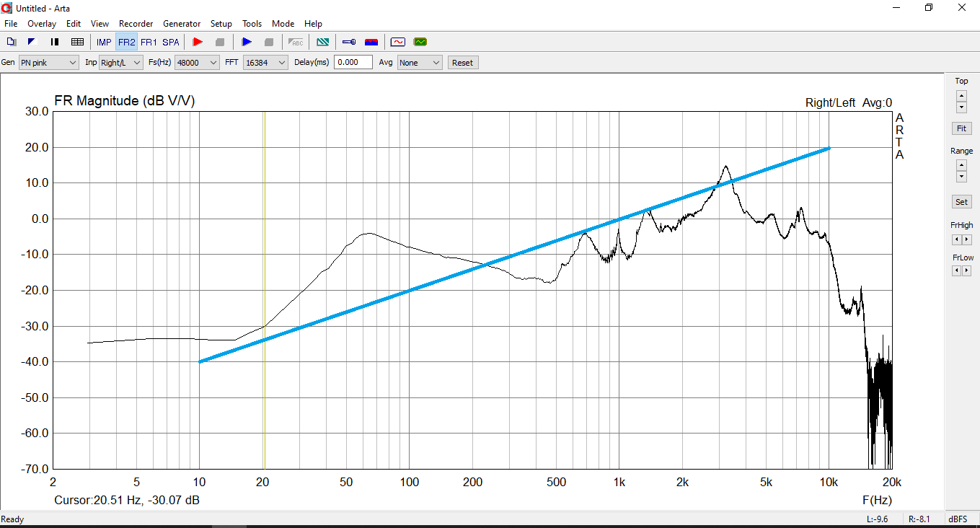Stop generator with the gray square after the blue arrow

click(x=269, y=42)
